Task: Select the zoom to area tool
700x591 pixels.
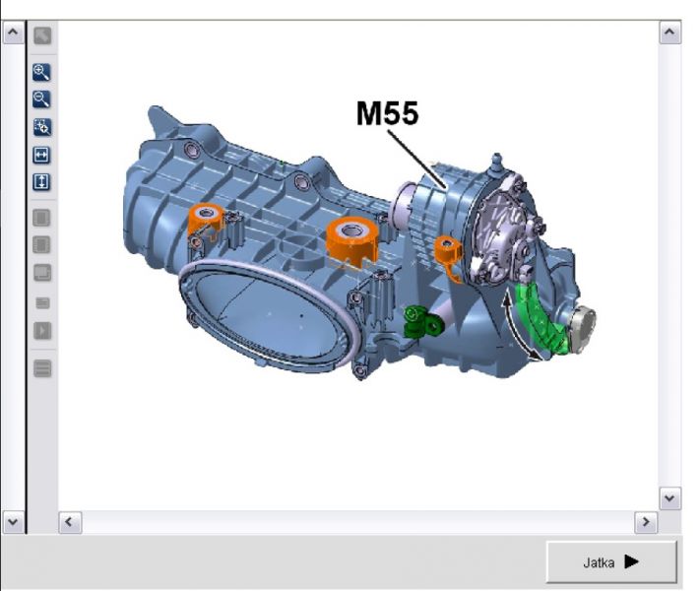Action: click(x=42, y=126)
